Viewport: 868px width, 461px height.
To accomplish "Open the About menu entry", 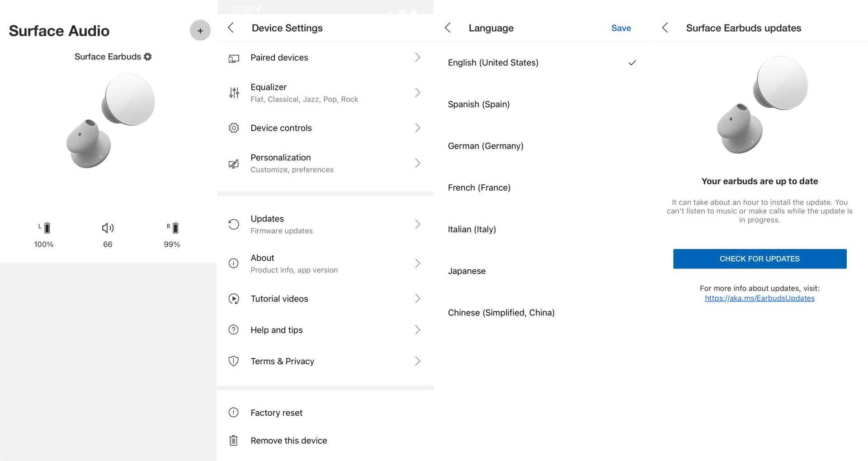I will click(262, 263).
